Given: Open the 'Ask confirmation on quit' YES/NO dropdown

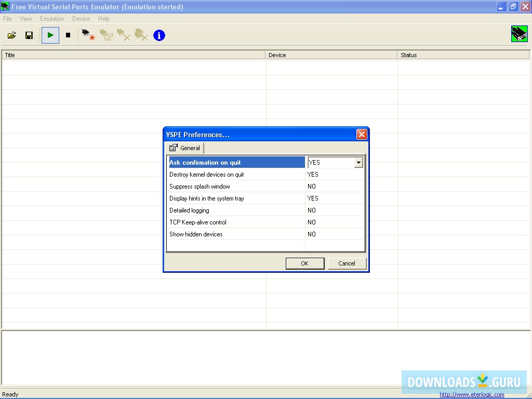Looking at the screenshot, I should (358, 162).
